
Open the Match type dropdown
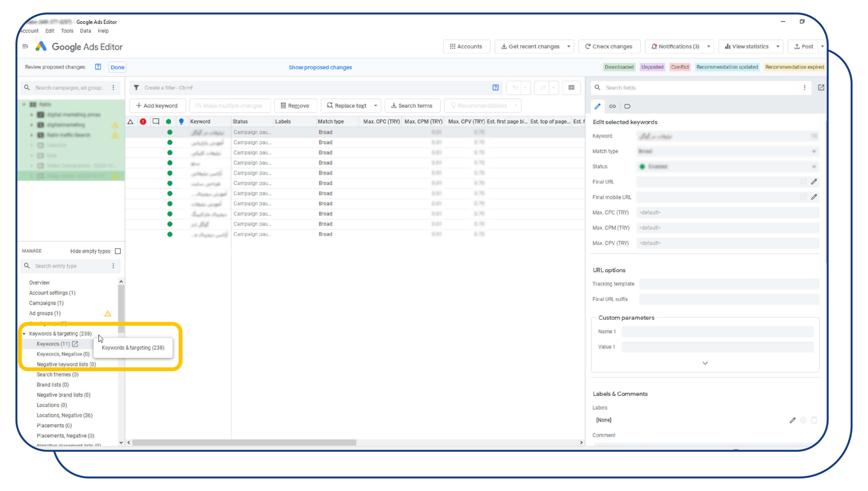[728, 151]
